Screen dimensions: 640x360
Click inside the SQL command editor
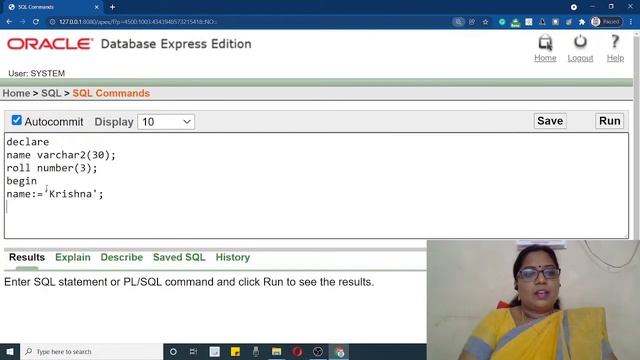(x=316, y=185)
